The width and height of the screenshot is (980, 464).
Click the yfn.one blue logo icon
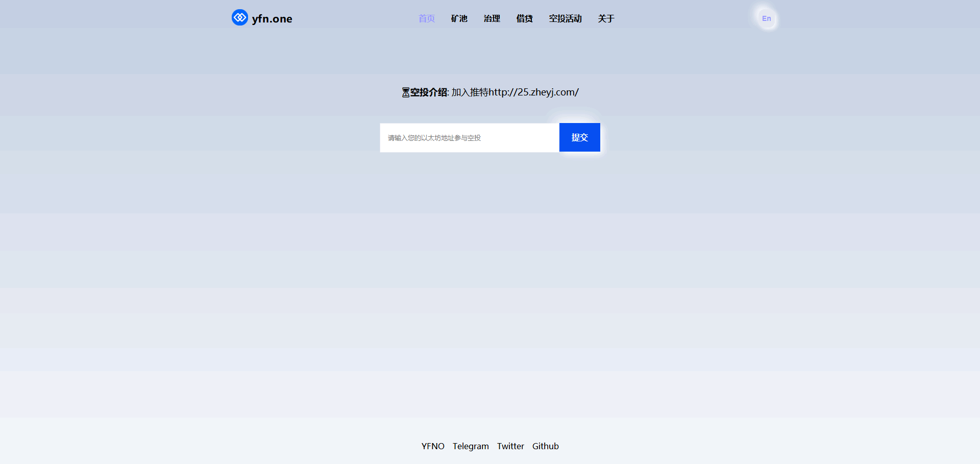coord(239,18)
